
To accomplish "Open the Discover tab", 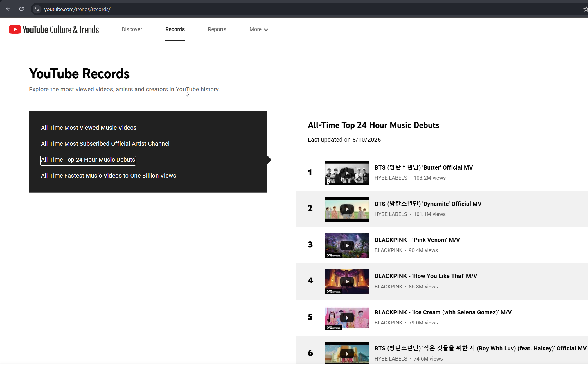I will 132,29.
